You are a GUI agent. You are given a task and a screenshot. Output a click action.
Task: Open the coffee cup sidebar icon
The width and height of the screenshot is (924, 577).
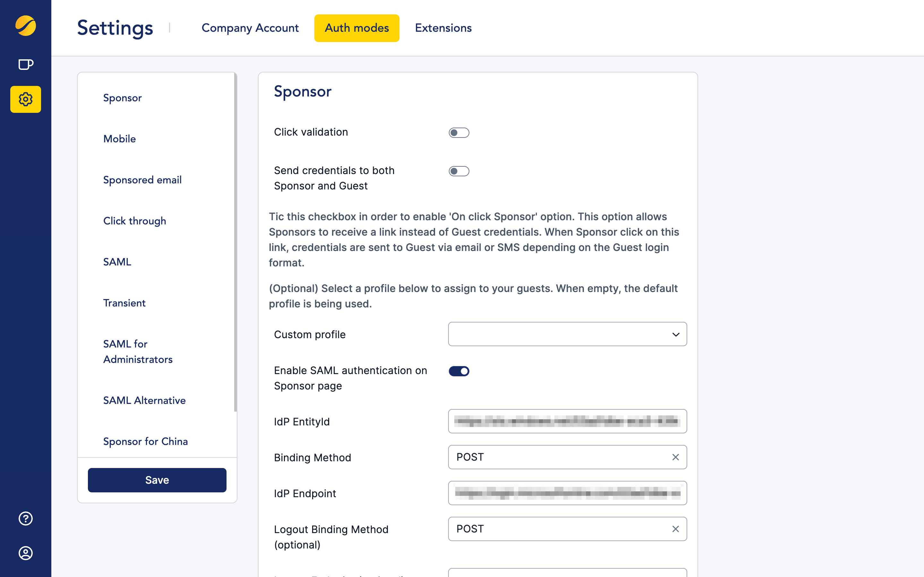point(26,64)
